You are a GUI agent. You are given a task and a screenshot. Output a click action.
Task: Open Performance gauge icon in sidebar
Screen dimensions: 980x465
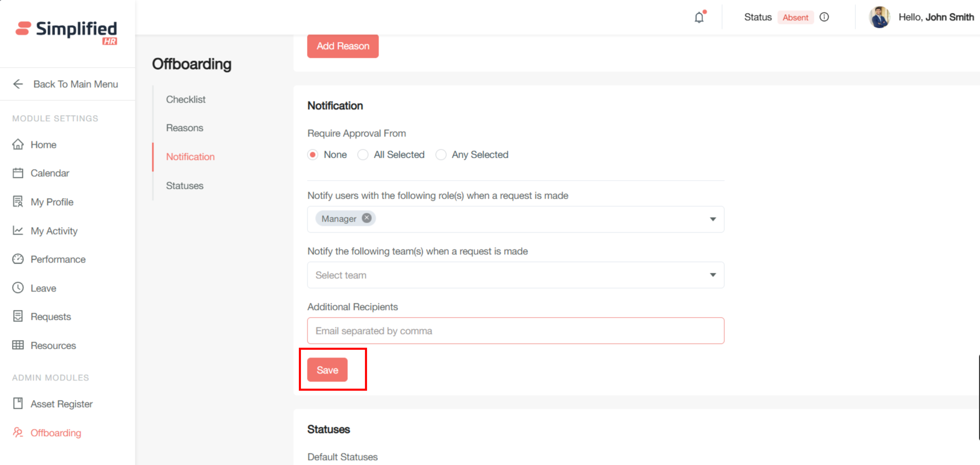(x=18, y=259)
